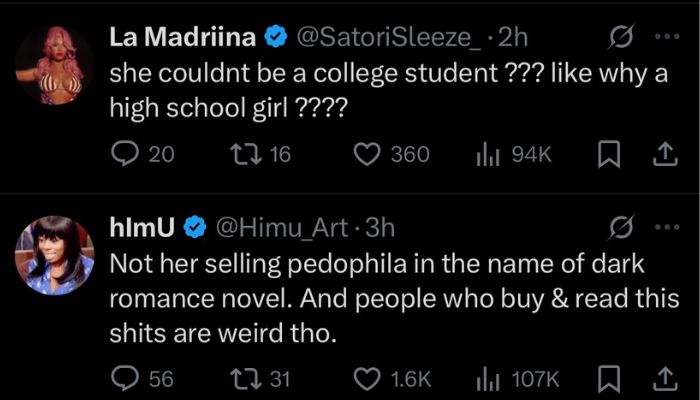This screenshot has height=400, width=700.
Task: Share the hImU tweet
Action: (x=661, y=378)
